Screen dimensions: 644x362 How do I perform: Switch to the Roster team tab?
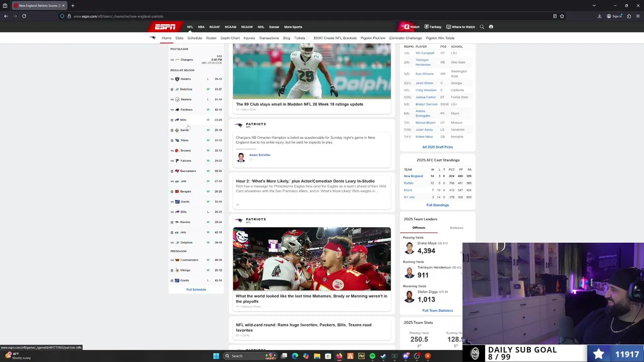pyautogui.click(x=211, y=38)
